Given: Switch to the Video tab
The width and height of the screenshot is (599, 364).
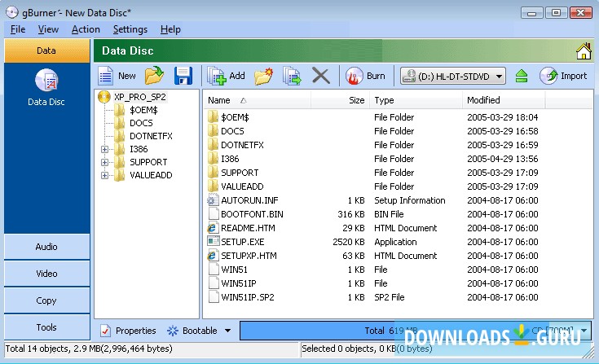Looking at the screenshot, I should pos(47,274).
